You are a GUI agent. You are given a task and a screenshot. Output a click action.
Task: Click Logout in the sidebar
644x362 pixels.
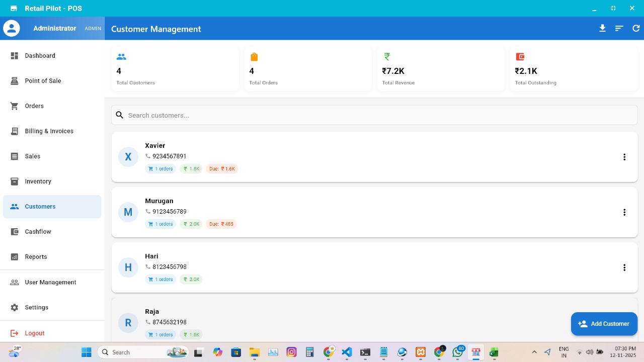(34, 333)
